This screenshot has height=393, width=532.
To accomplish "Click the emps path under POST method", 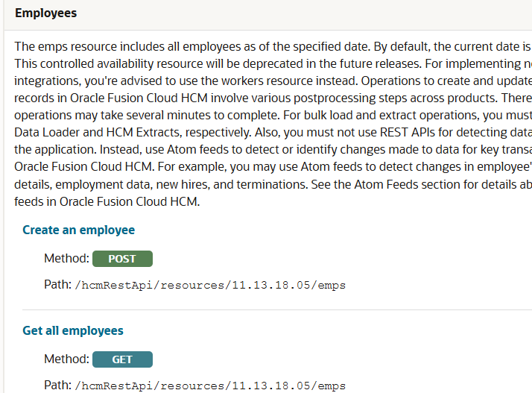I will click(212, 285).
